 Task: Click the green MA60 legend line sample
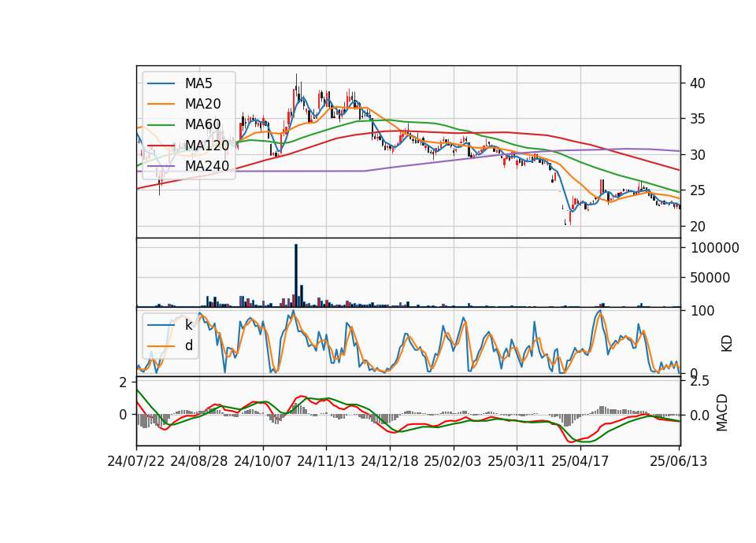(161, 125)
